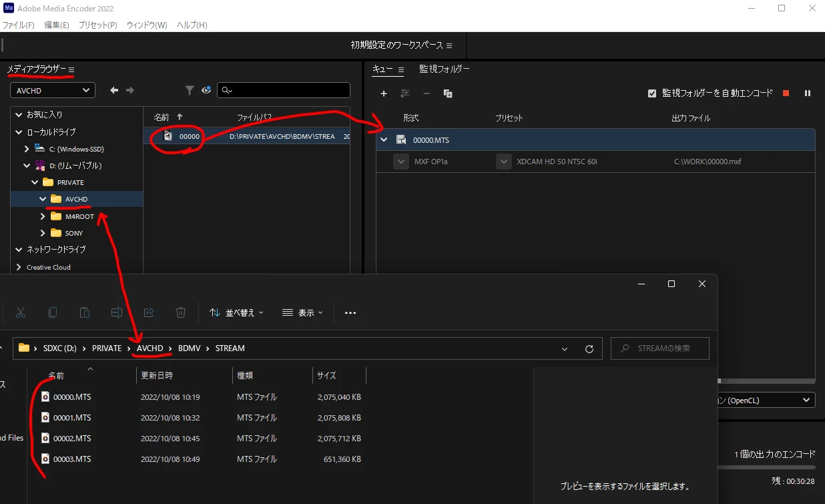Expand the Creative Cloud section
The height and width of the screenshot is (504, 825).
pyautogui.click(x=19, y=267)
